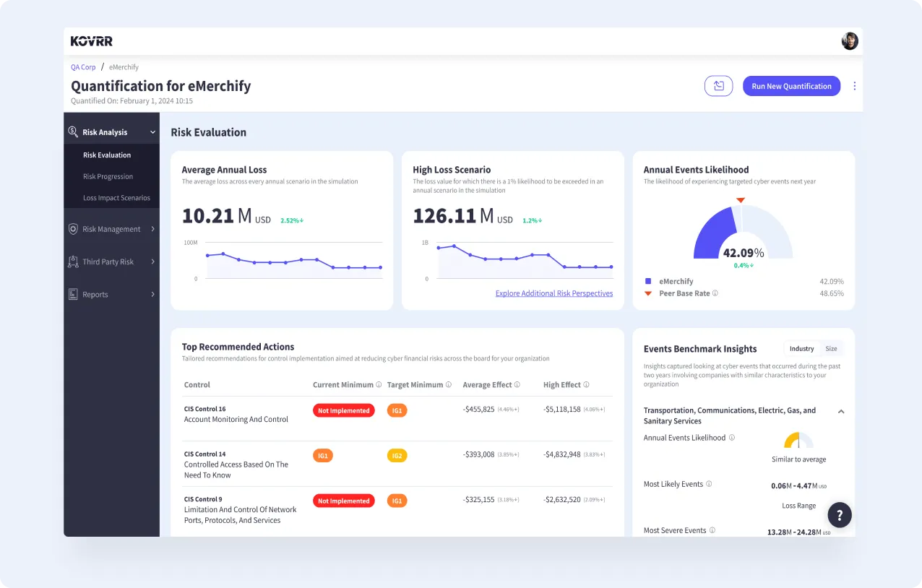Click the Third Party Risk network icon
922x588 pixels.
[x=73, y=261]
